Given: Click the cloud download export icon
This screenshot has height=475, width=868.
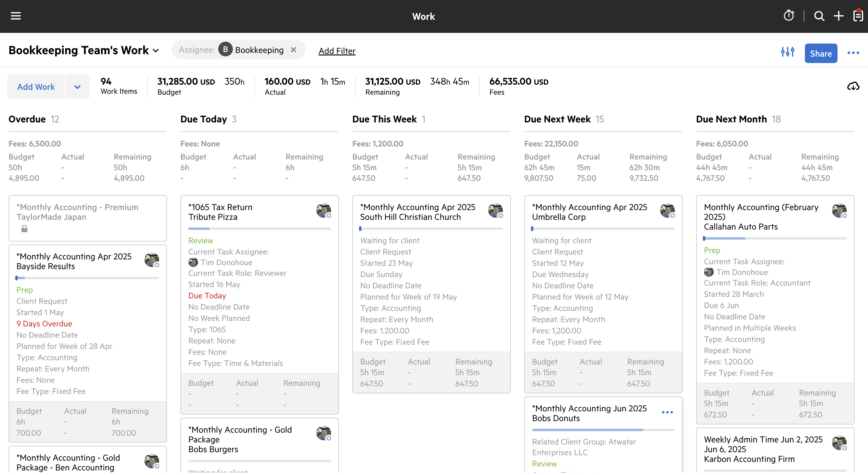Looking at the screenshot, I should 853,86.
